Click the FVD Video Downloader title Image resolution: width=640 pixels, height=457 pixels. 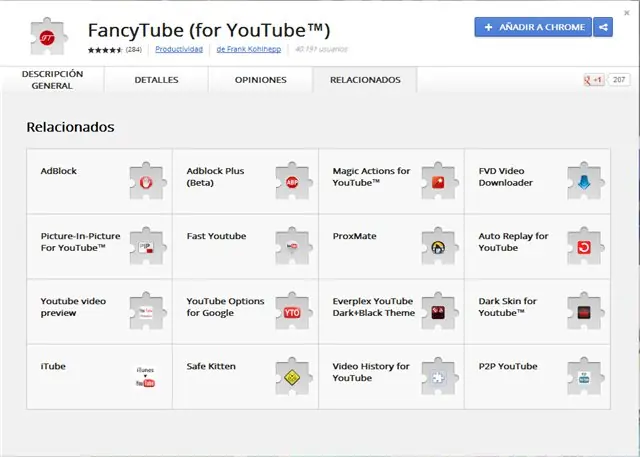click(506, 177)
